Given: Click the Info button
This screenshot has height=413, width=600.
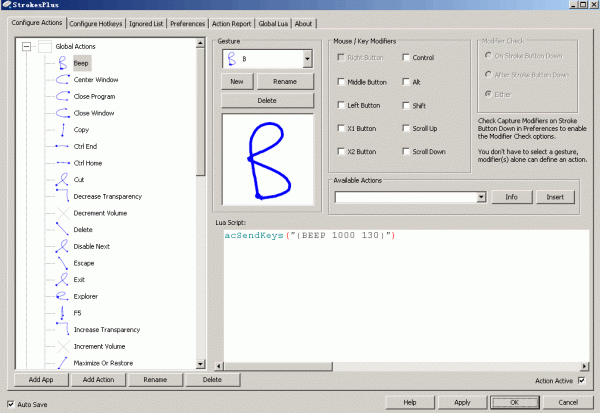Looking at the screenshot, I should pyautogui.click(x=512, y=197).
